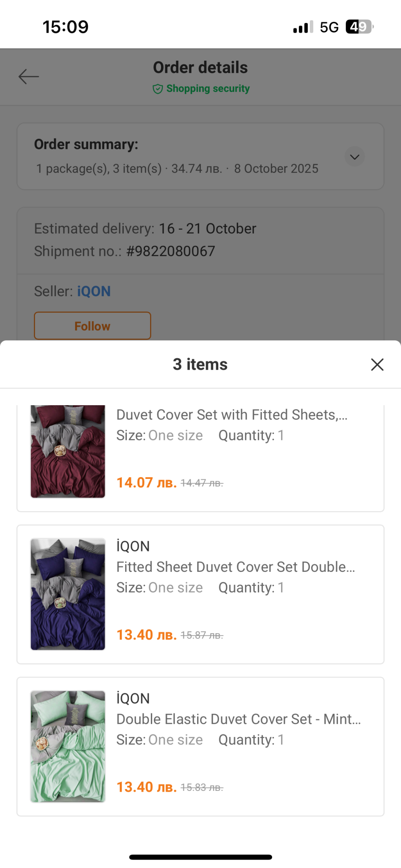Open Fitted Sheet Duvet Cover Set Double
The image size is (401, 868).
click(x=236, y=567)
